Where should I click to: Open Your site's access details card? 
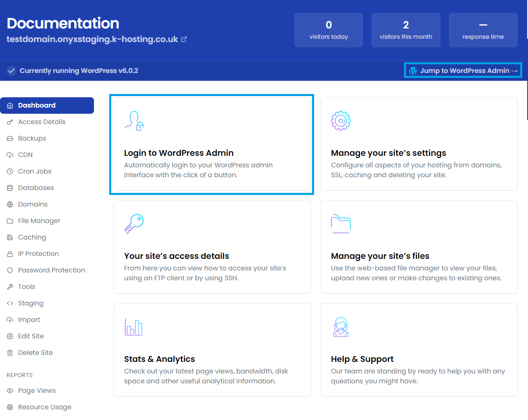[x=212, y=247]
